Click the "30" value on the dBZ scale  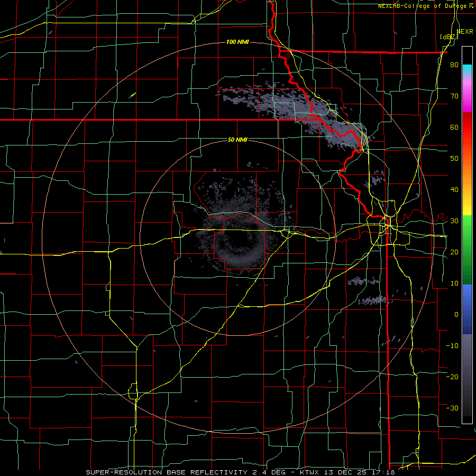[x=454, y=221]
